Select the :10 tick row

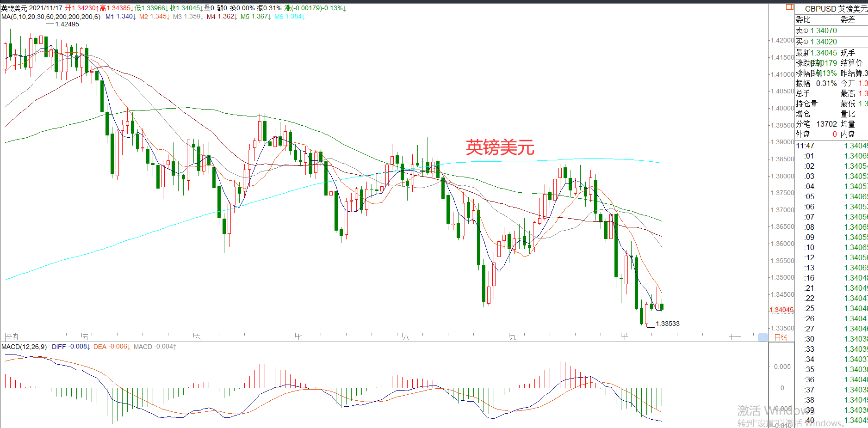point(831,247)
